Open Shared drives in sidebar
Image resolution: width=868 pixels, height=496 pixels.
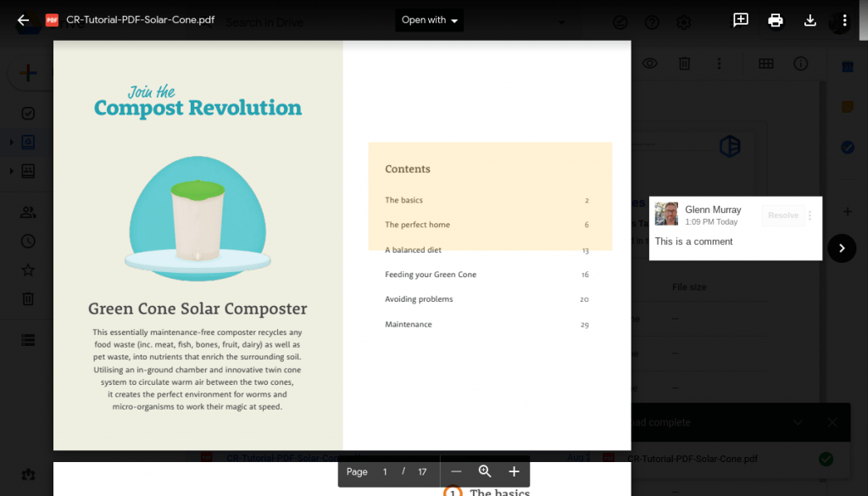click(28, 170)
